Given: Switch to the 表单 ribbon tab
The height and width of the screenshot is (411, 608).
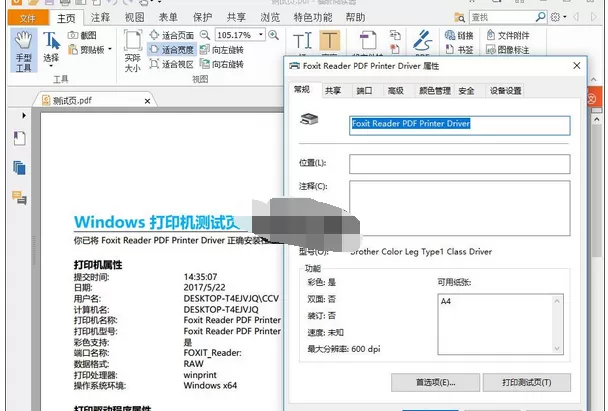Looking at the screenshot, I should click(168, 17).
